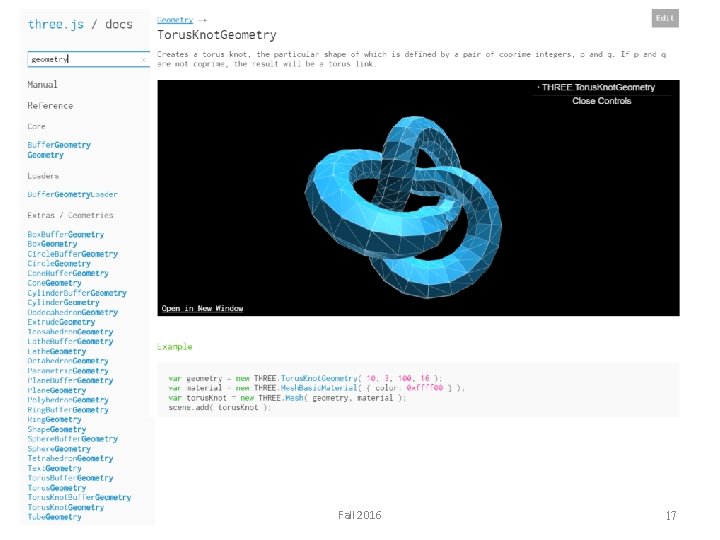
Task: Open ConeBufferGeometry docs page
Action: [x=68, y=273]
